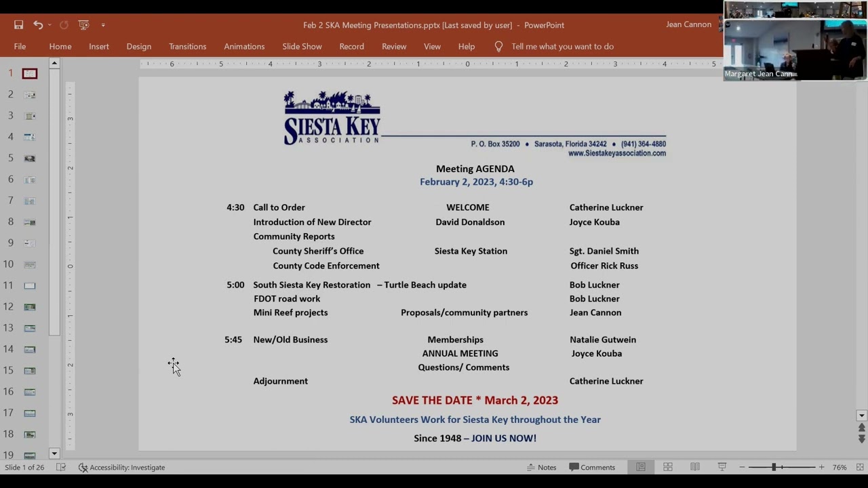
Task: Select slide 5 thumbnail
Action: 30,158
